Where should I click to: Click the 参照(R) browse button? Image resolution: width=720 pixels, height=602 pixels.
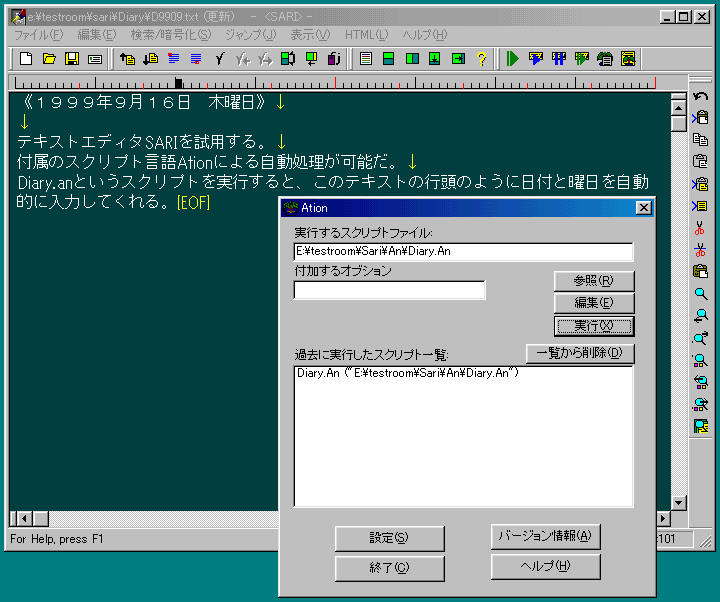(594, 280)
